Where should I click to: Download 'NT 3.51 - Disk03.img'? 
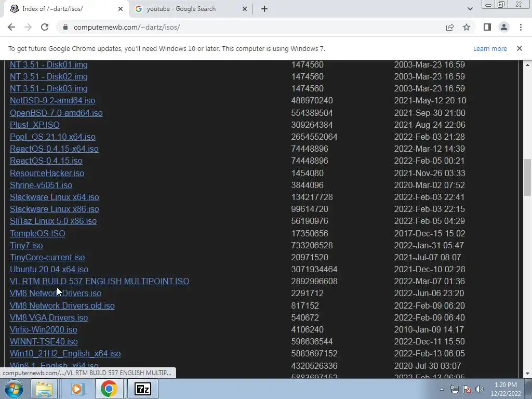[48, 88]
